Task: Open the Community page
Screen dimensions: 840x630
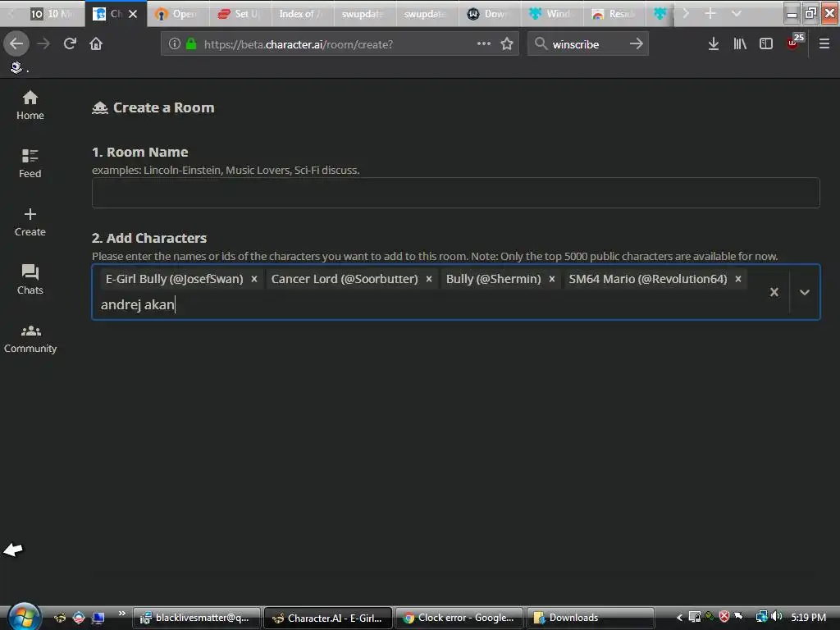Action: 30,339
